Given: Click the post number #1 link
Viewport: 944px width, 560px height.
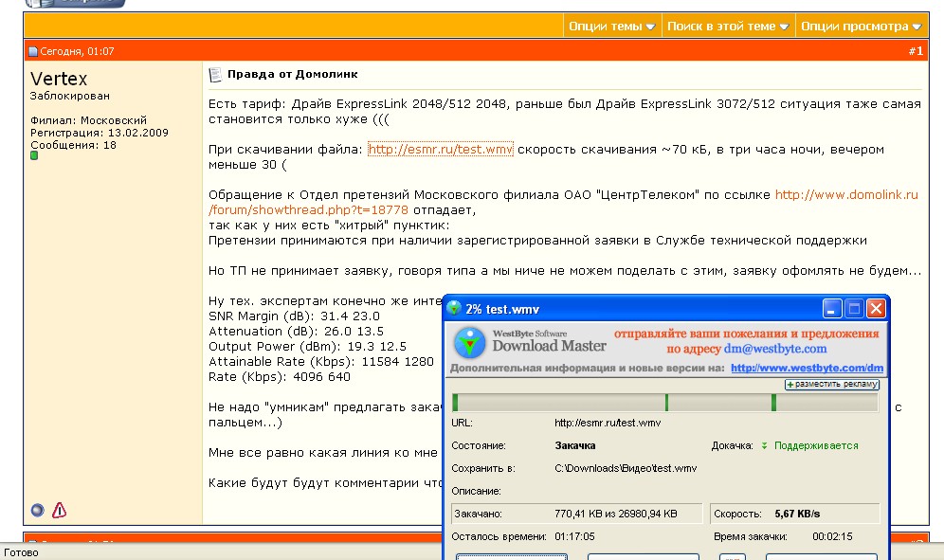Looking at the screenshot, I should coord(916,51).
